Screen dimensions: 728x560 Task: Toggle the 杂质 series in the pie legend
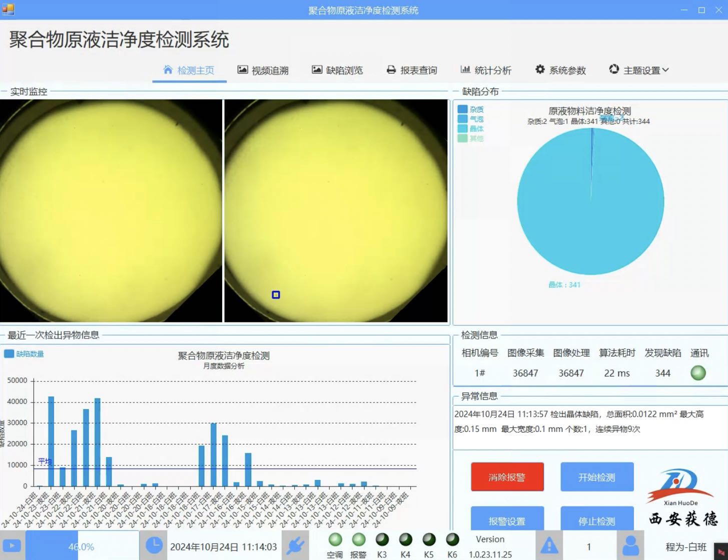470,108
